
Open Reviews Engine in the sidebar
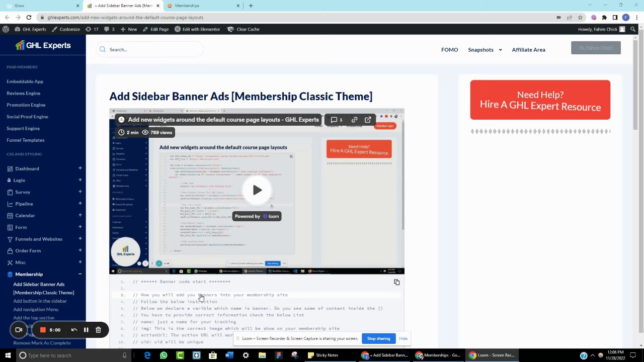pos(23,93)
